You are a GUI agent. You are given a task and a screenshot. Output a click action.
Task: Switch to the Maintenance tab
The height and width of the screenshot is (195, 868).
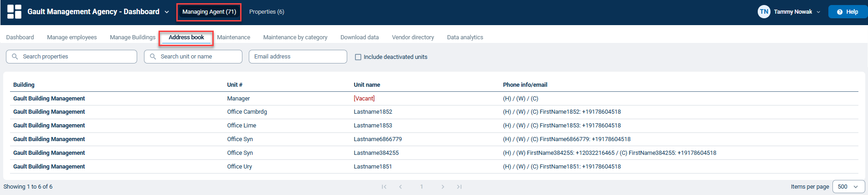coord(233,37)
